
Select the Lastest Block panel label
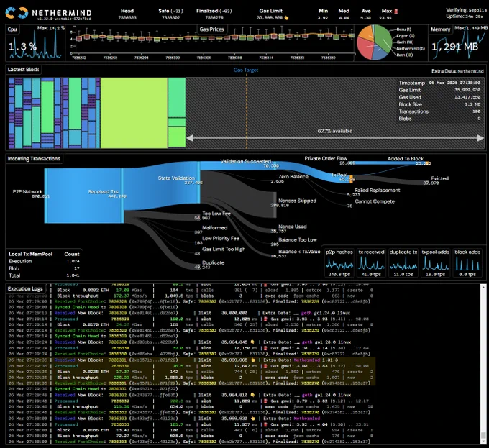[x=23, y=70]
